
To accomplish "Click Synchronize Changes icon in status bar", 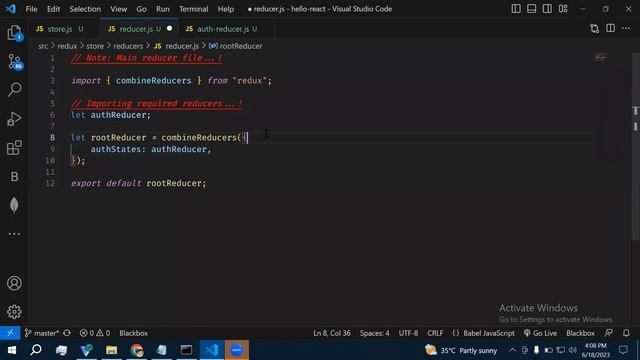I will (67, 333).
